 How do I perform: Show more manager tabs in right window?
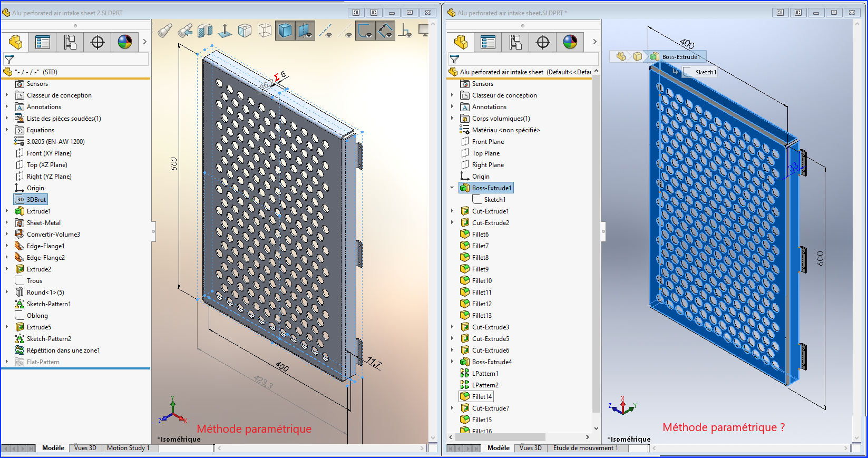pyautogui.click(x=594, y=42)
